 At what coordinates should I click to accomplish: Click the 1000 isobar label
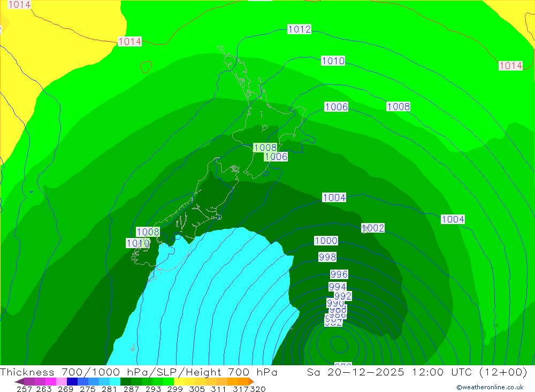[x=326, y=241]
